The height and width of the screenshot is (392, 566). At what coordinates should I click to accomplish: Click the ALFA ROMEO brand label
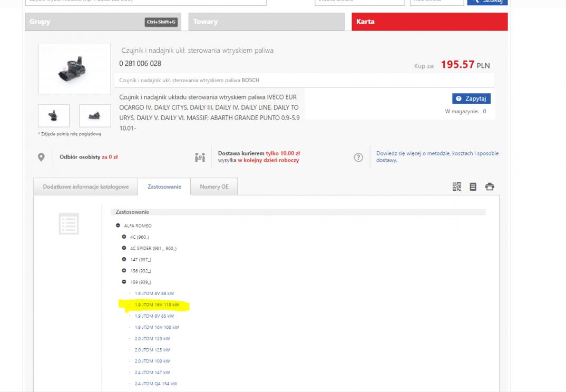click(138, 226)
